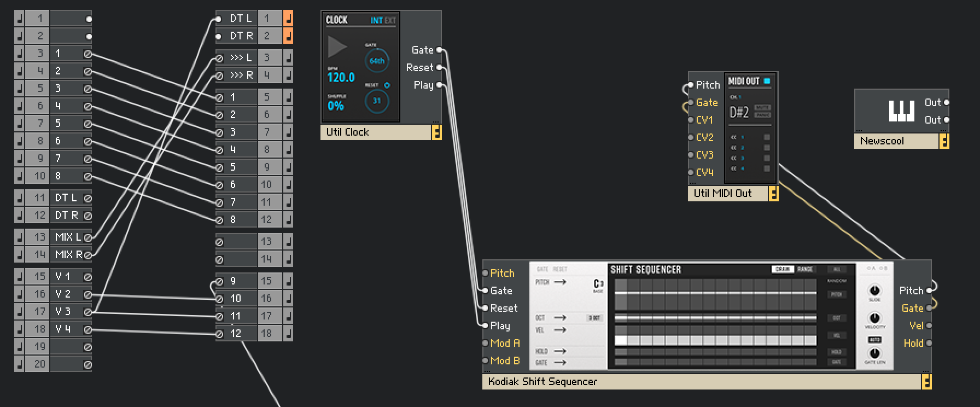Click the note icon next to channel 13 MIX L
Screen dimensions: 980x407
tap(19, 237)
